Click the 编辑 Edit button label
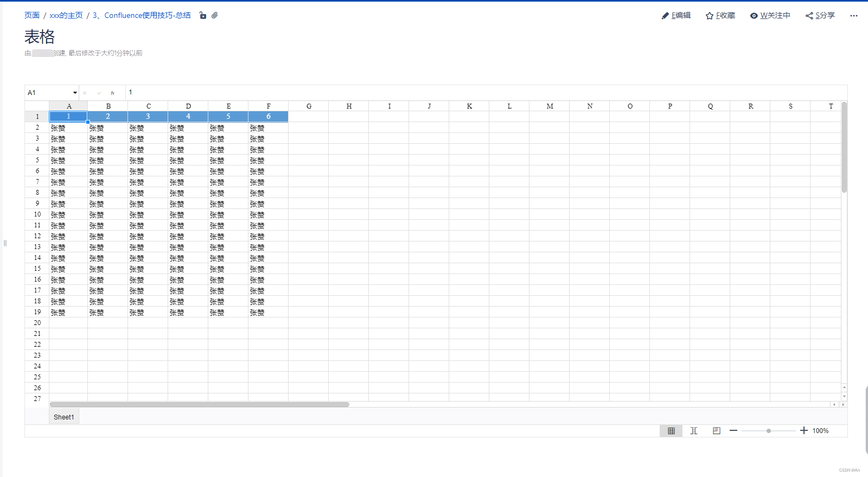 (x=681, y=16)
